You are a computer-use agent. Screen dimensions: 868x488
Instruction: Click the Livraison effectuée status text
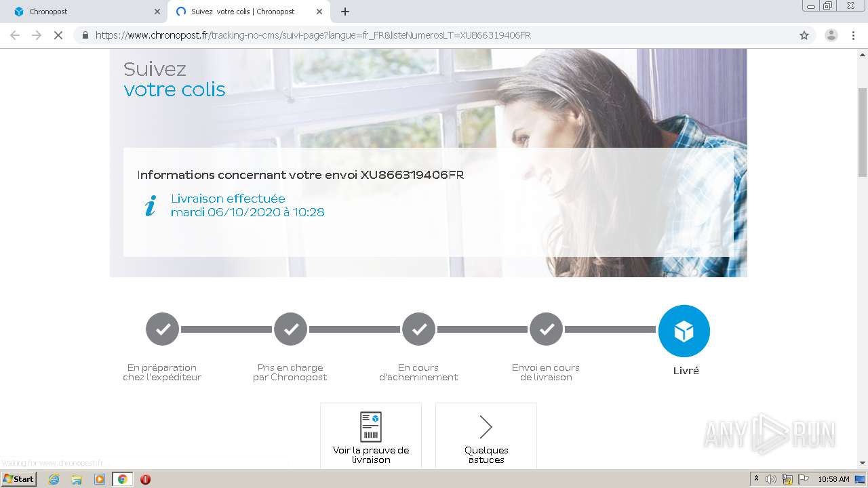tap(228, 199)
